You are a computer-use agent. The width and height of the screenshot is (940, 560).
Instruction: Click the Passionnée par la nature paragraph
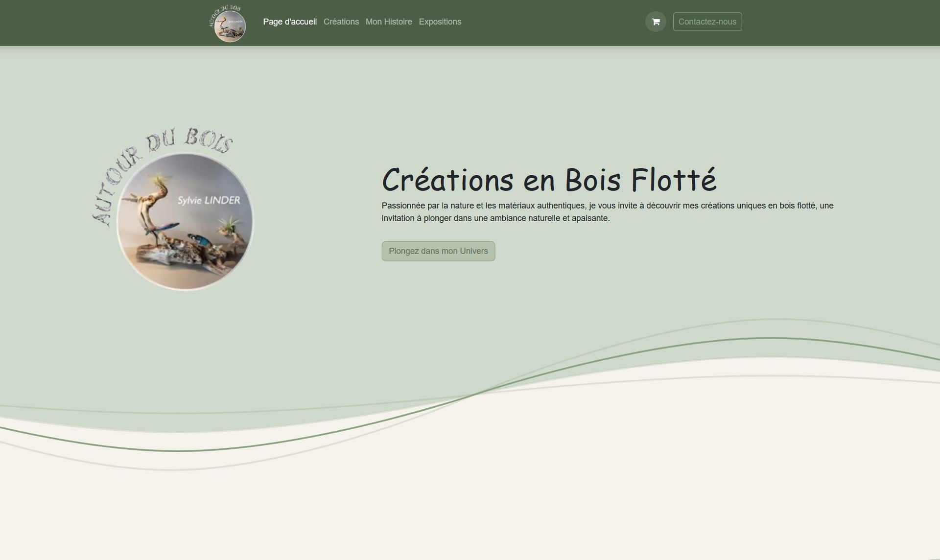point(607,211)
